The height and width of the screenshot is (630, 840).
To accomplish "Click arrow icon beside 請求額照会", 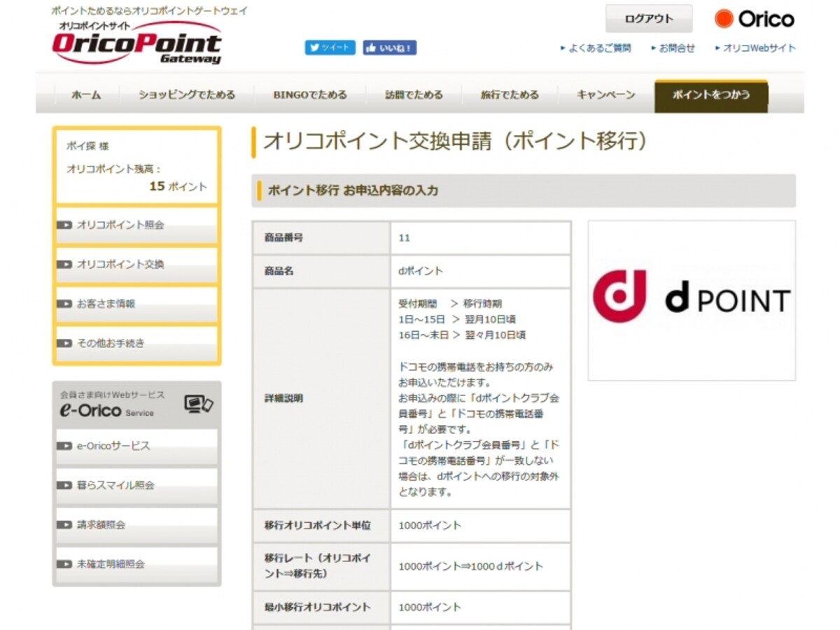I will coord(64,524).
